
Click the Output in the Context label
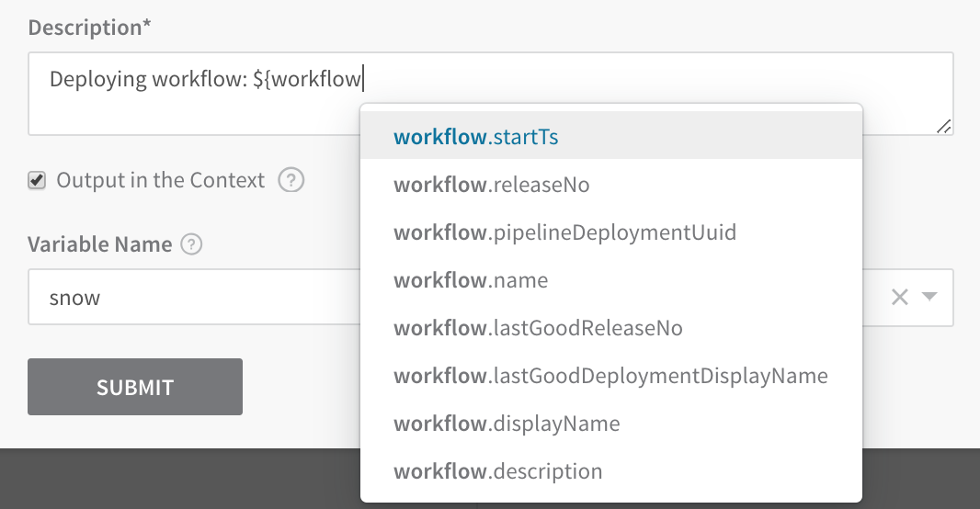161,180
